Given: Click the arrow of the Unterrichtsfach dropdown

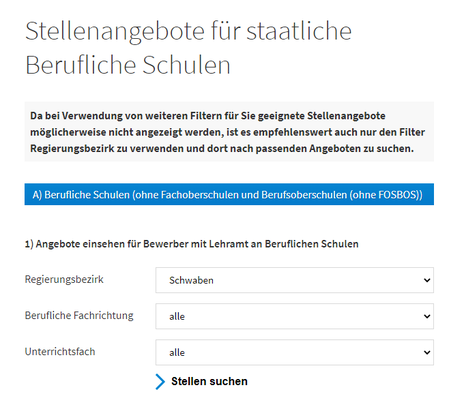Looking at the screenshot, I should (x=427, y=352).
